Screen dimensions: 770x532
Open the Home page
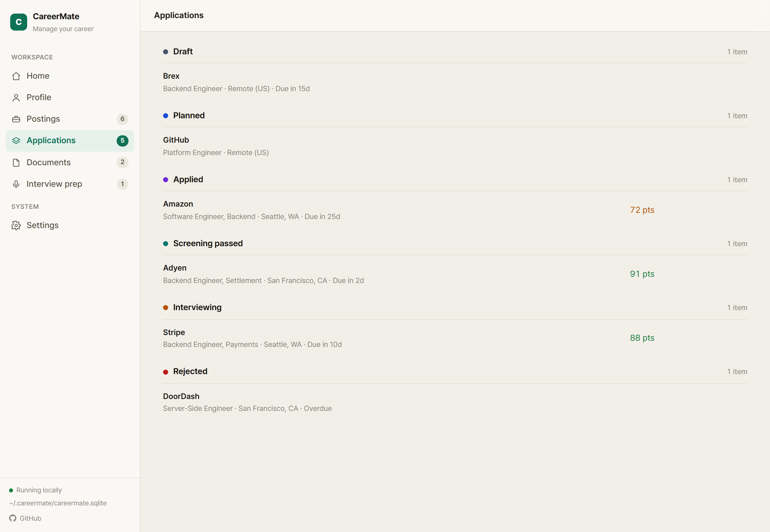click(x=70, y=76)
